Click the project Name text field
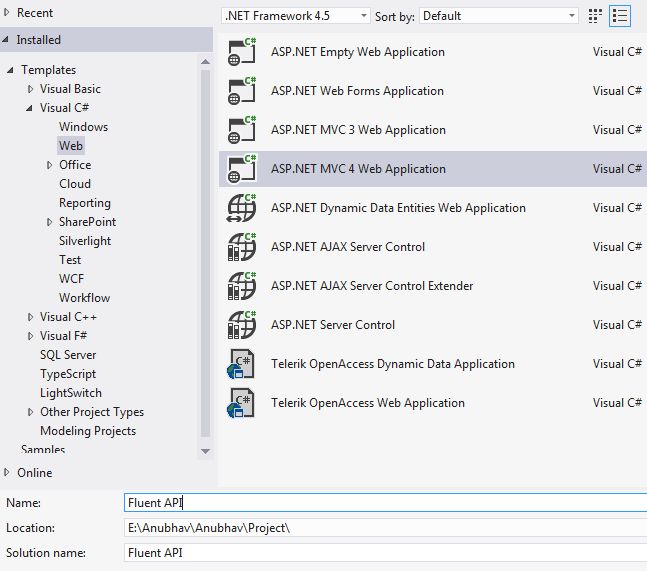Viewport: 647px width, 571px height. pos(384,503)
